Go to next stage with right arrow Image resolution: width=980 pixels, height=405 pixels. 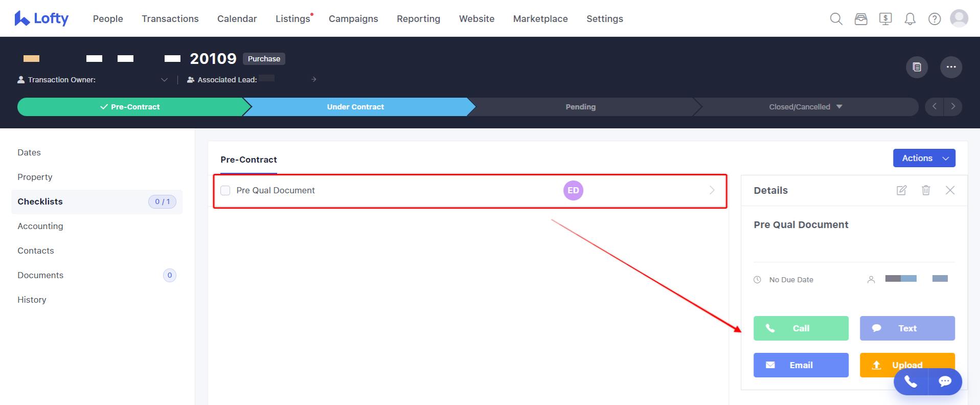point(953,106)
